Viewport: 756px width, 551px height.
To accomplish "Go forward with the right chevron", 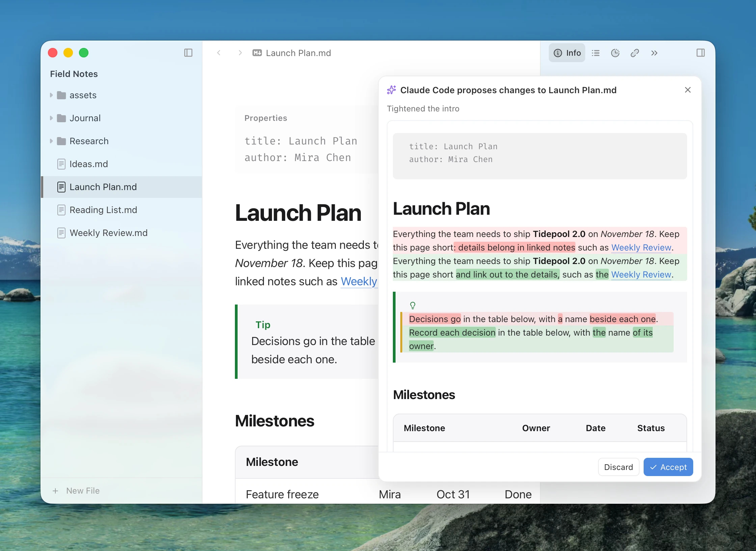I will 240,53.
